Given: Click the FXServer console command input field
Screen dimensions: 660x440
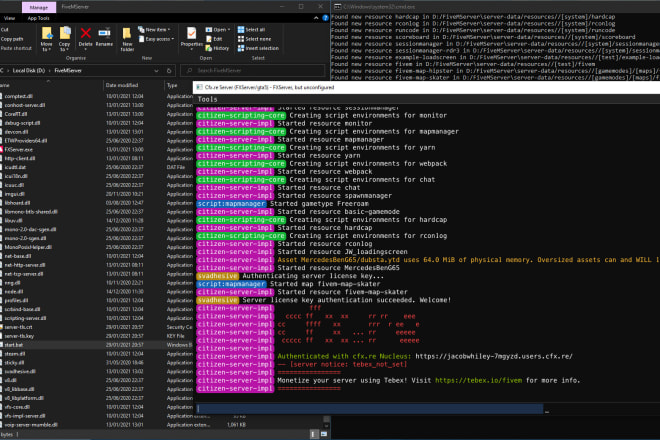Looking at the screenshot, I should pos(370,409).
